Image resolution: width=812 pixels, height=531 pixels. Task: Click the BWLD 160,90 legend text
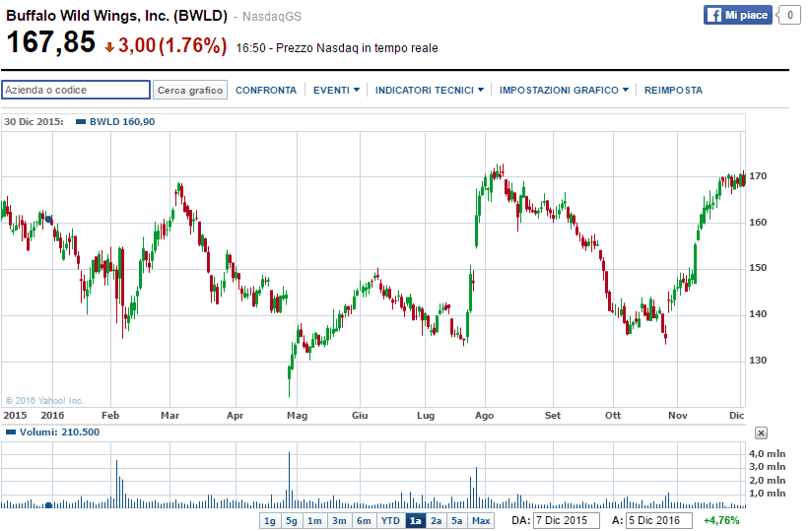pos(122,122)
